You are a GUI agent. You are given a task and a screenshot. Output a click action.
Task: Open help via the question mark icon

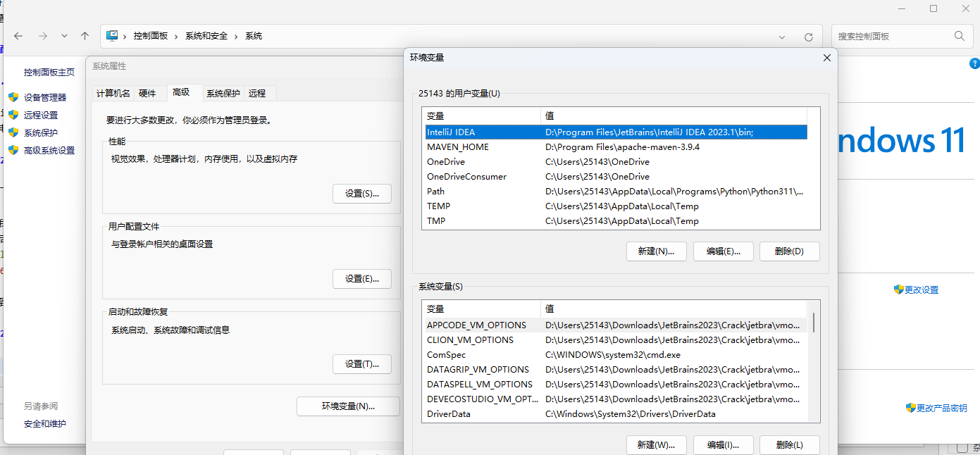pos(974,63)
